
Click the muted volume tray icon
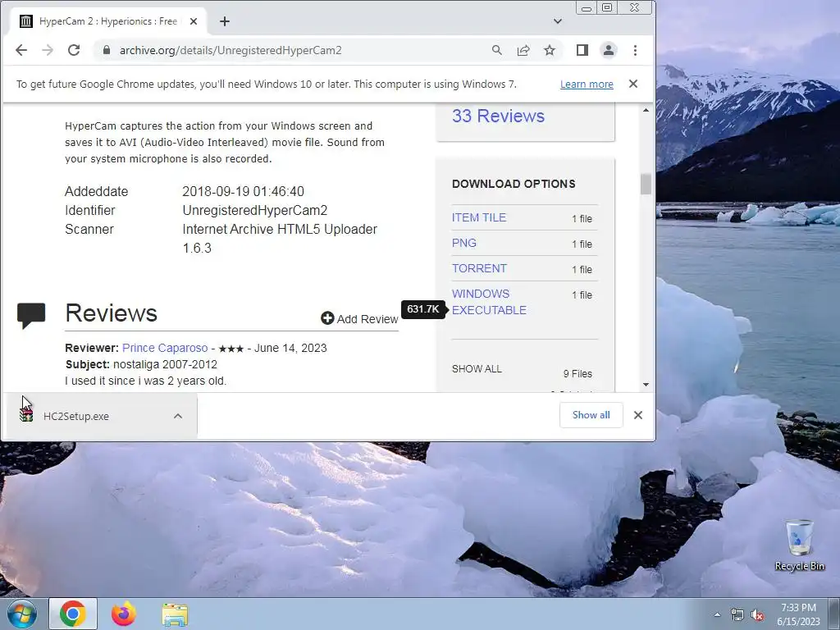[x=757, y=615]
